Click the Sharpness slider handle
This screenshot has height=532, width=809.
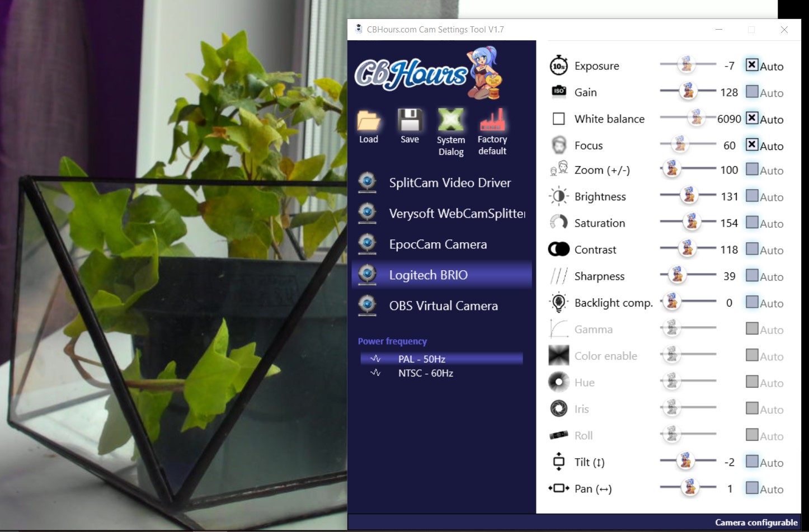pos(677,275)
